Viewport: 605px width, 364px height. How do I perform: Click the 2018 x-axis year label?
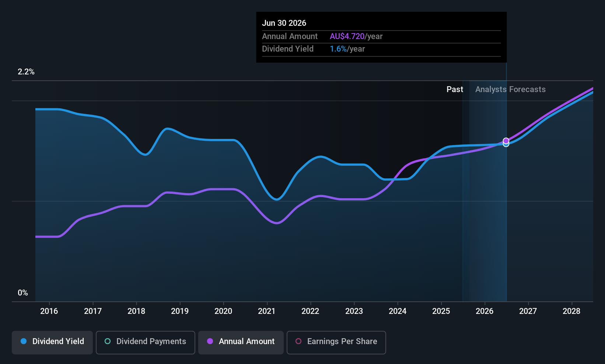(x=136, y=311)
